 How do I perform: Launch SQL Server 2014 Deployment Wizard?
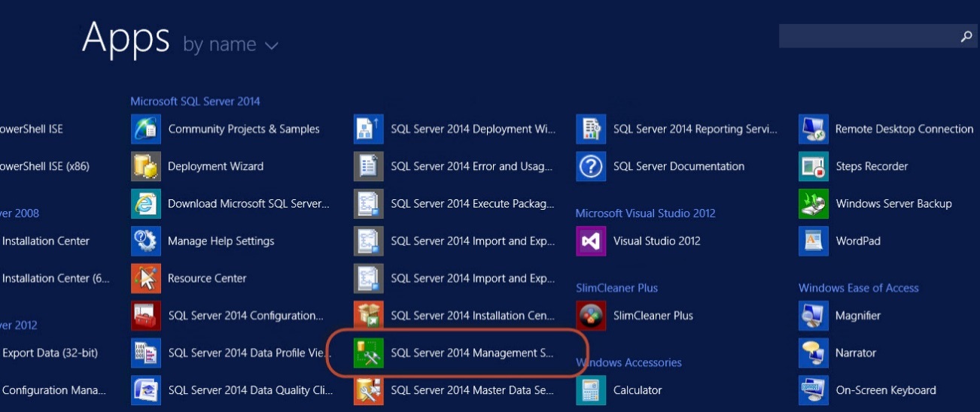[455, 129]
